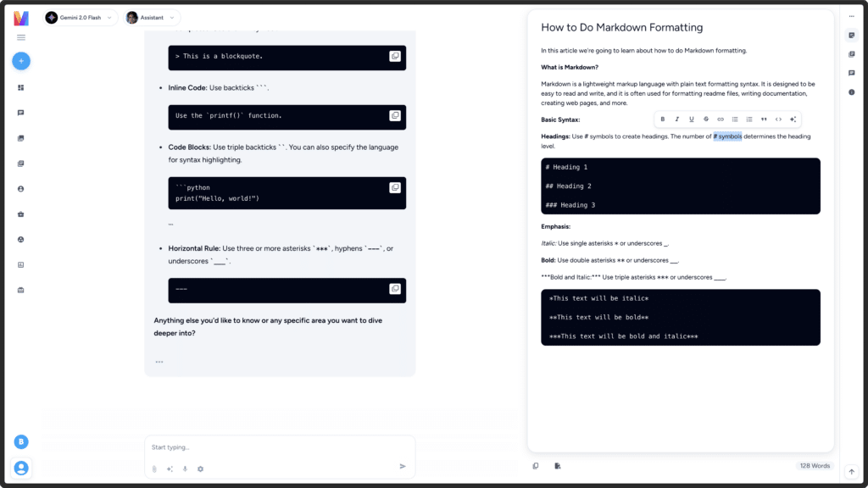Viewport: 868px width, 488px height.
Task: Open the info circle icon on the right rail
Action: tap(851, 92)
